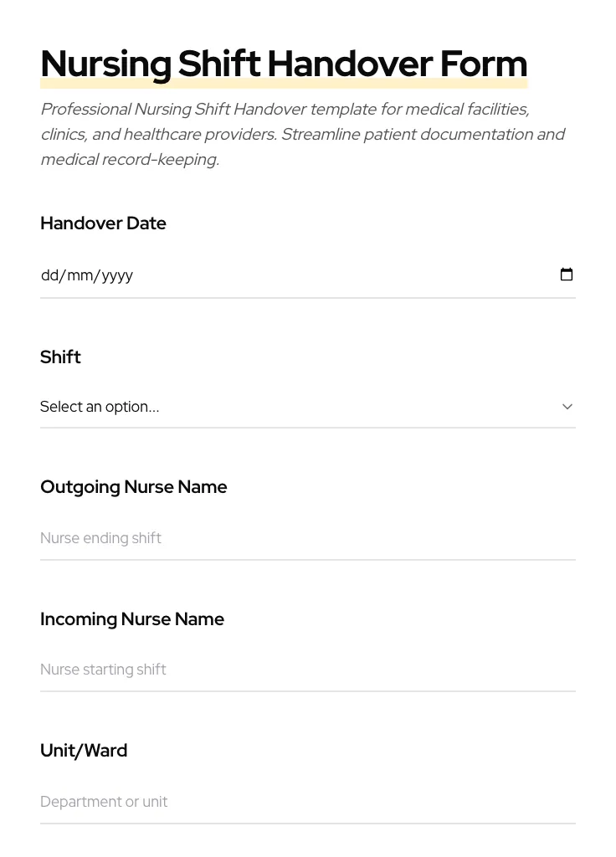Click the italic description text under the title
This screenshot has width=616, height=857.
tap(303, 134)
